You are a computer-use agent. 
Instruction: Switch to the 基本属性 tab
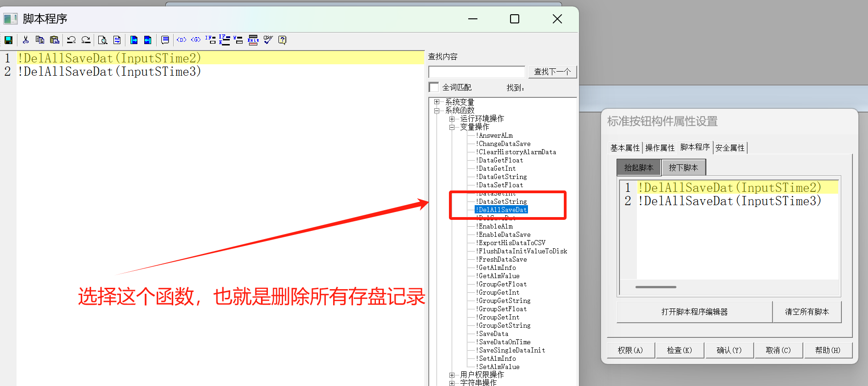[x=625, y=148]
